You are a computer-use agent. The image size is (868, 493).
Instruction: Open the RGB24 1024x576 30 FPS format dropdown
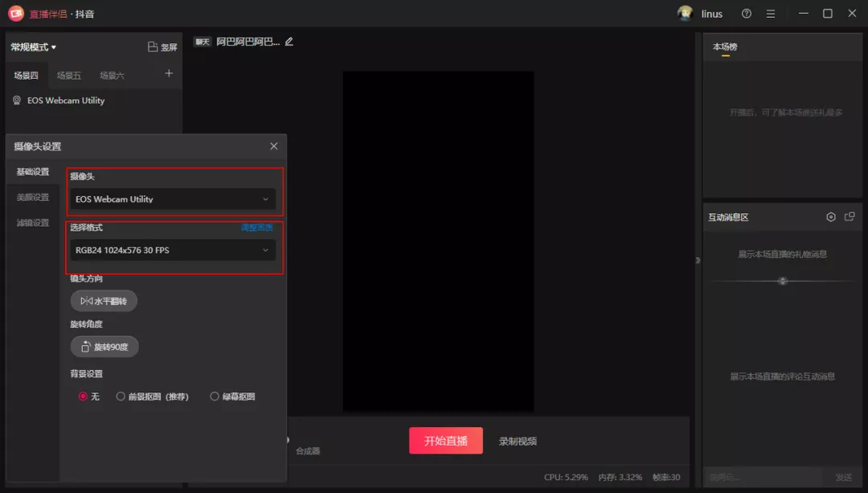173,250
